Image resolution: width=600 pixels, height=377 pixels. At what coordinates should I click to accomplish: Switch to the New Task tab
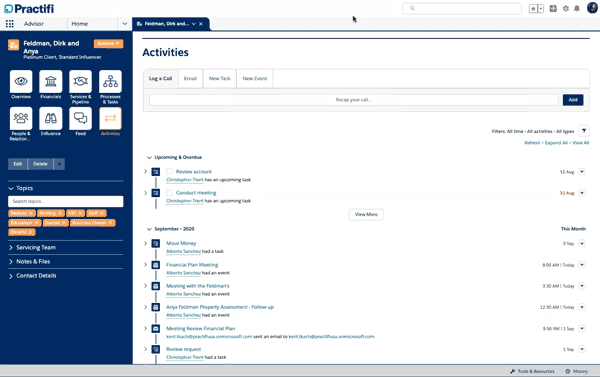click(x=220, y=78)
